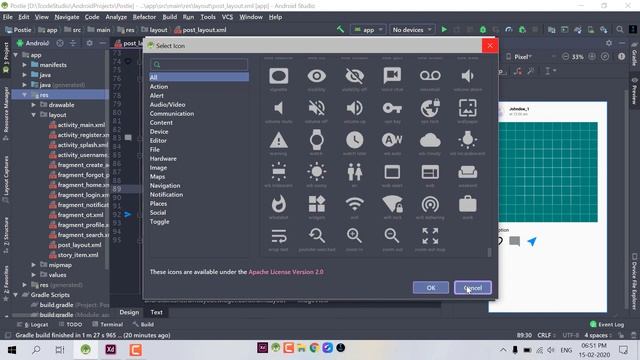Select the Communication category
Image resolution: width=640 pixels, height=360 pixels.
tap(172, 113)
